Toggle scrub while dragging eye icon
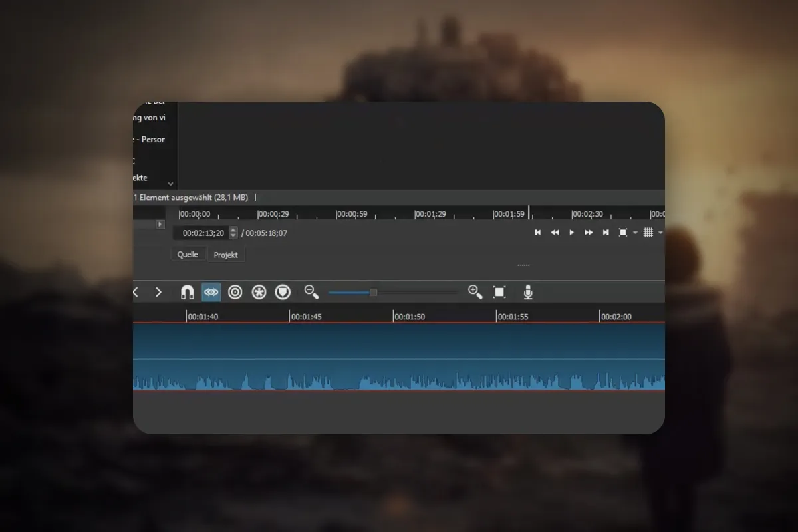Viewport: 798px width, 532px height. (211, 292)
